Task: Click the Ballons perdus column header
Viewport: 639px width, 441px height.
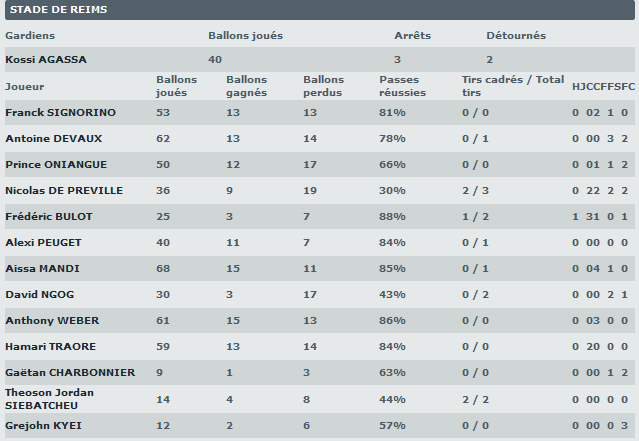Action: click(x=323, y=87)
